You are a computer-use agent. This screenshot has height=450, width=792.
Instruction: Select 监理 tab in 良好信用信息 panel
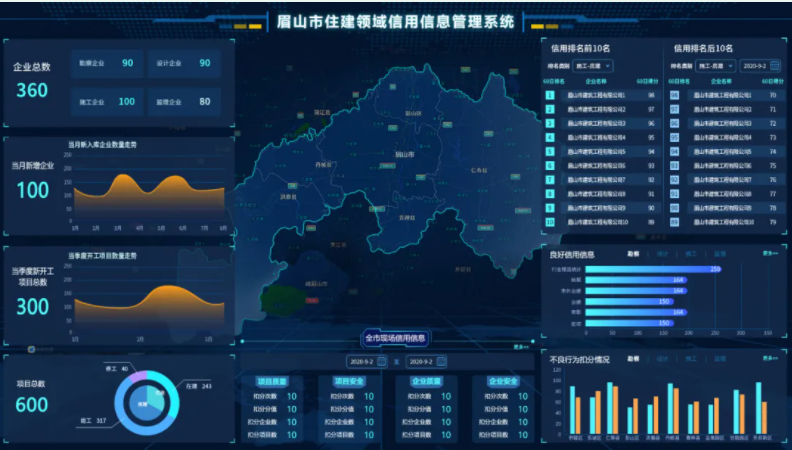pyautogui.click(x=719, y=254)
